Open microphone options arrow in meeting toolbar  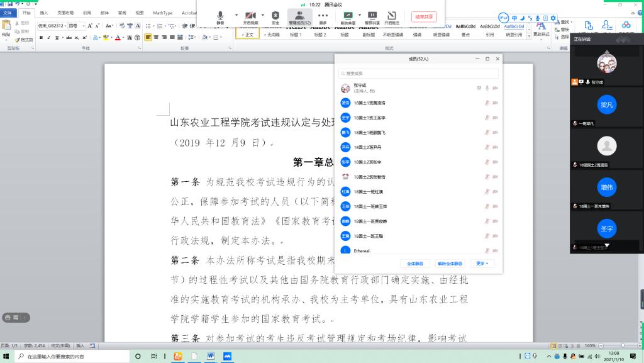(x=236, y=15)
